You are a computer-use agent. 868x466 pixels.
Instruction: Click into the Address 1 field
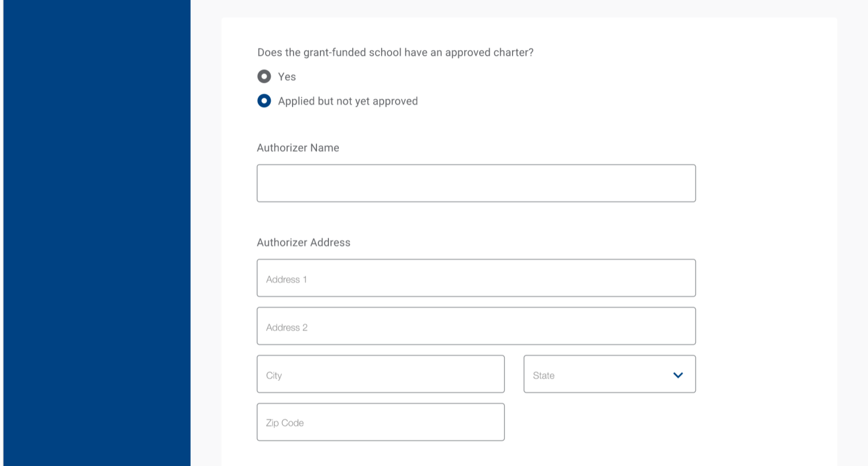click(476, 278)
